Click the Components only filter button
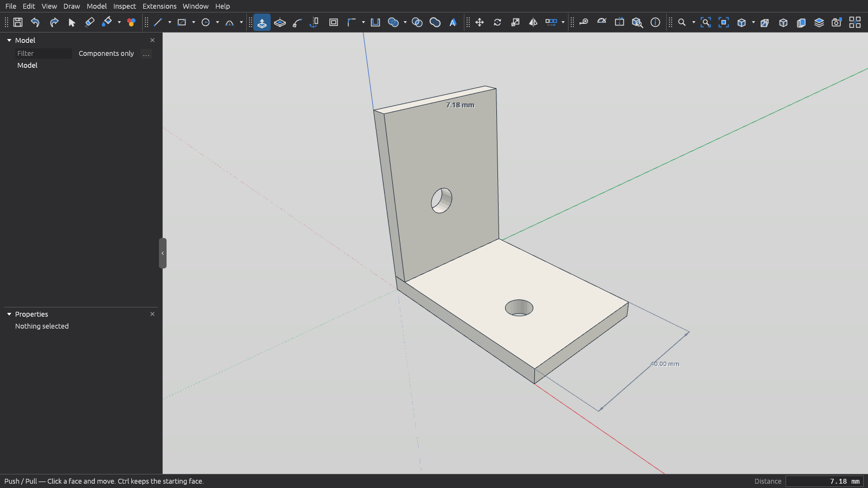This screenshot has height=488, width=868. tap(106, 54)
